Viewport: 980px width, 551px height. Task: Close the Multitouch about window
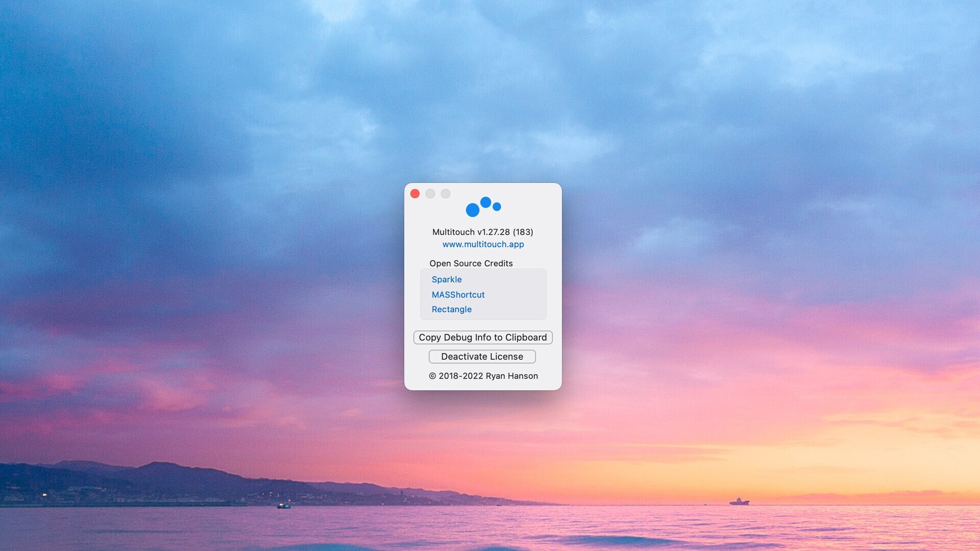415,194
